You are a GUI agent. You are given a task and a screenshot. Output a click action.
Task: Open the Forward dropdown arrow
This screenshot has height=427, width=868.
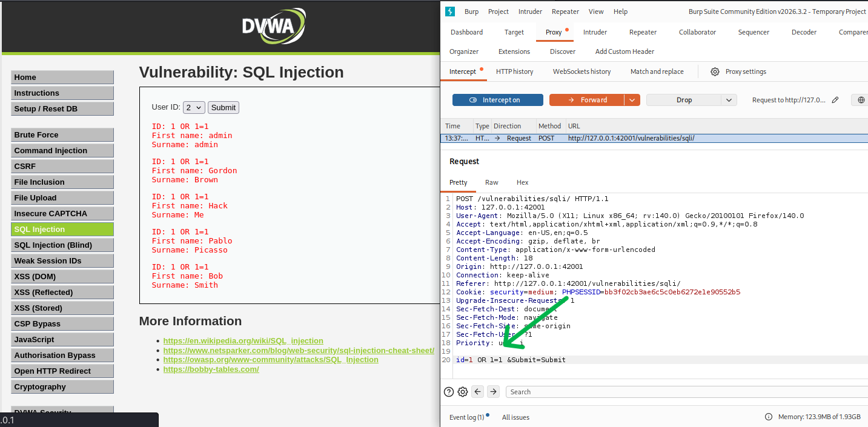(x=632, y=100)
